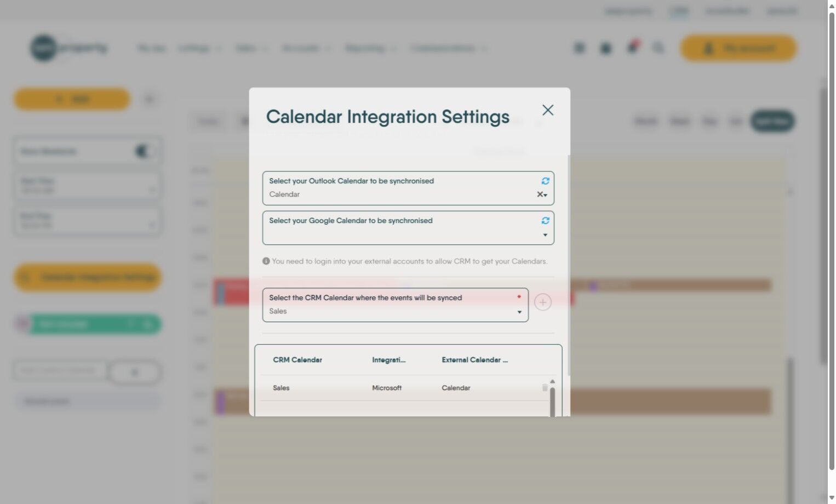Click the Integration column header
836x504 pixels.
coord(388,360)
